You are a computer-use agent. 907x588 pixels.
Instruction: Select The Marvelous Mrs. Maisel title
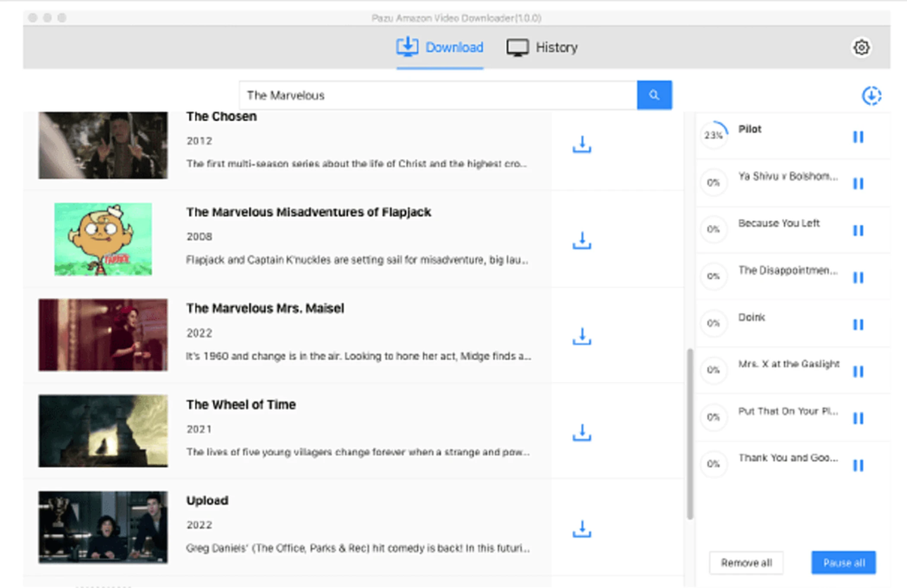265,308
